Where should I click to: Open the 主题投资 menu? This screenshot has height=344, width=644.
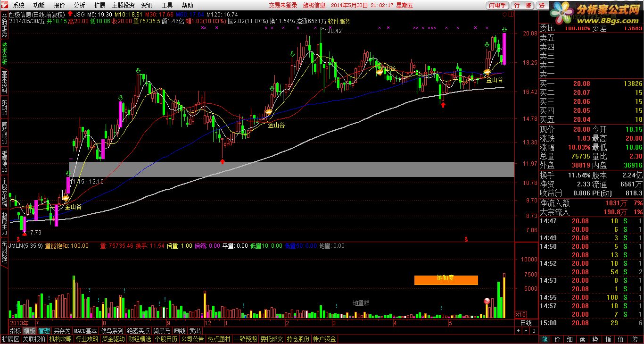[x=123, y=5]
